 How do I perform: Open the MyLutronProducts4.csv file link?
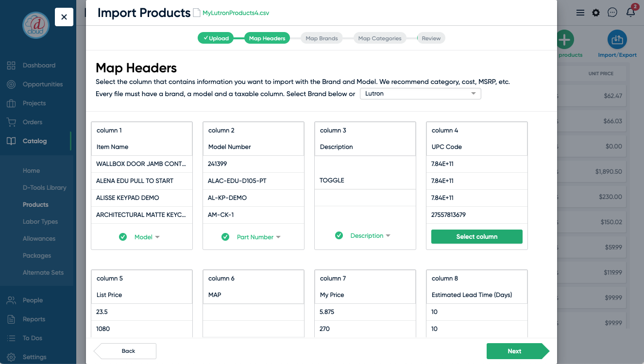coord(236,13)
